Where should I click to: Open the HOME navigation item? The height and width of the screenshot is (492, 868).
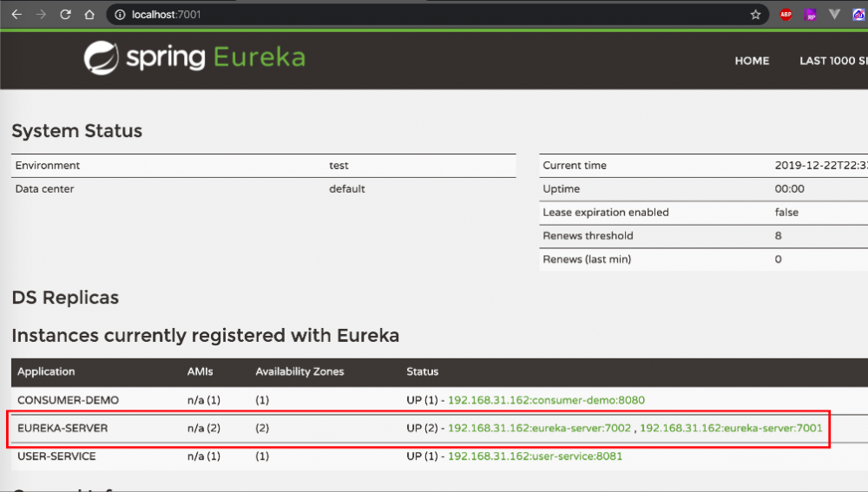coord(752,61)
